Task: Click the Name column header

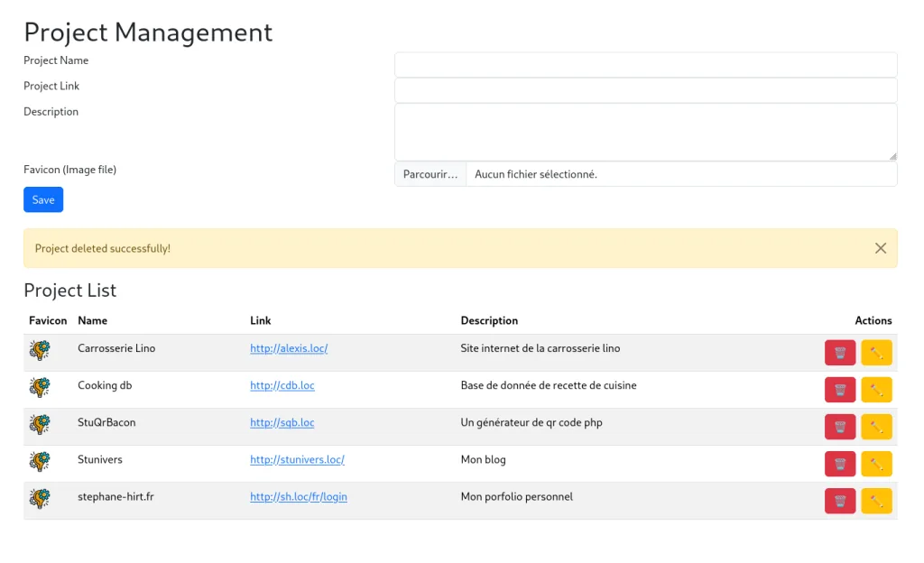Action: point(93,320)
